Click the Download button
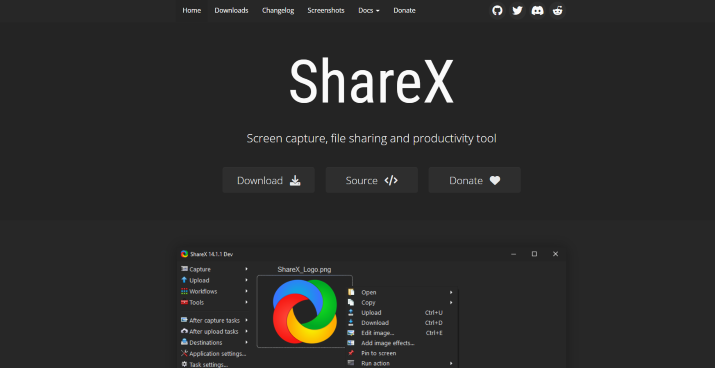This screenshot has width=715, height=368. point(269,180)
